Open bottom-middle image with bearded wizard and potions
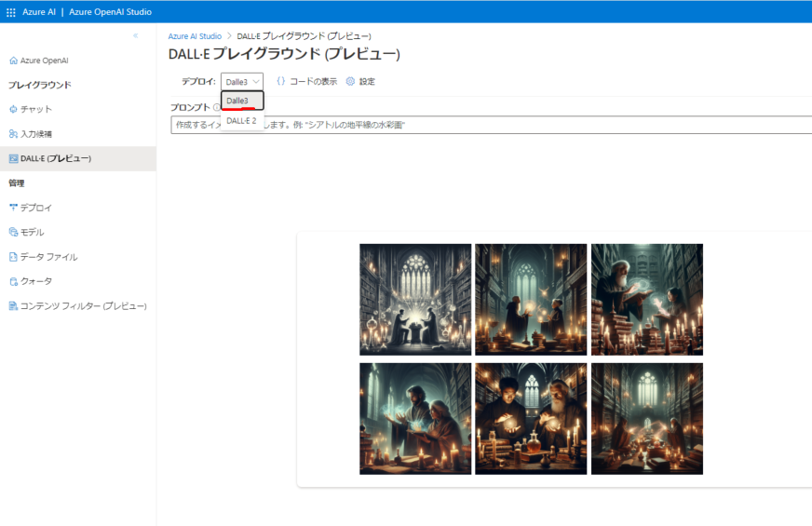The width and height of the screenshot is (812, 526). point(531,418)
